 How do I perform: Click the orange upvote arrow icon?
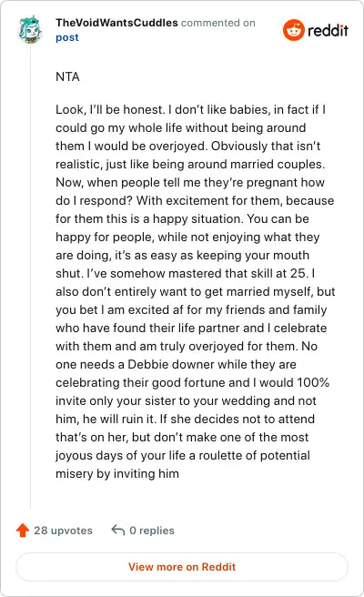pos(23,530)
